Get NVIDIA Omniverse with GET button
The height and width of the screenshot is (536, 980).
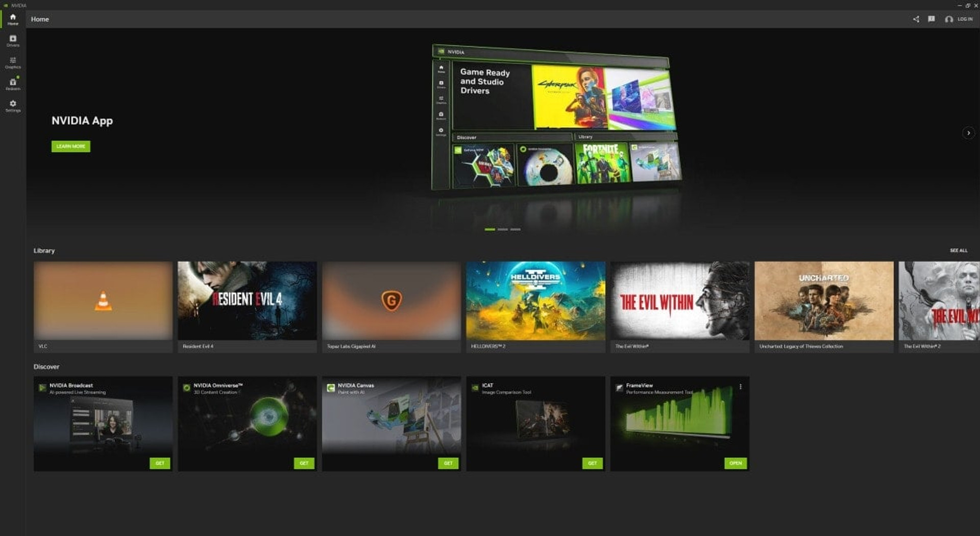coord(304,463)
